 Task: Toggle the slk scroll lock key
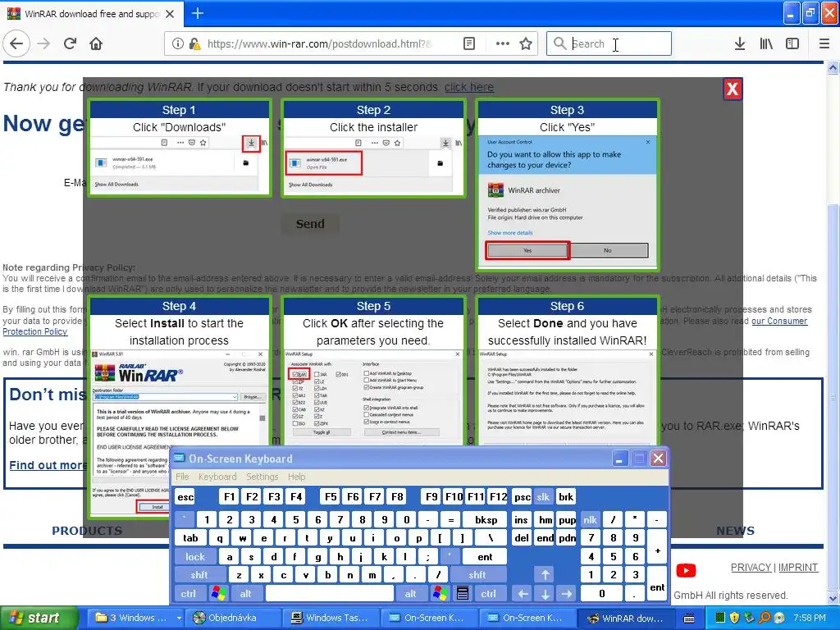543,496
